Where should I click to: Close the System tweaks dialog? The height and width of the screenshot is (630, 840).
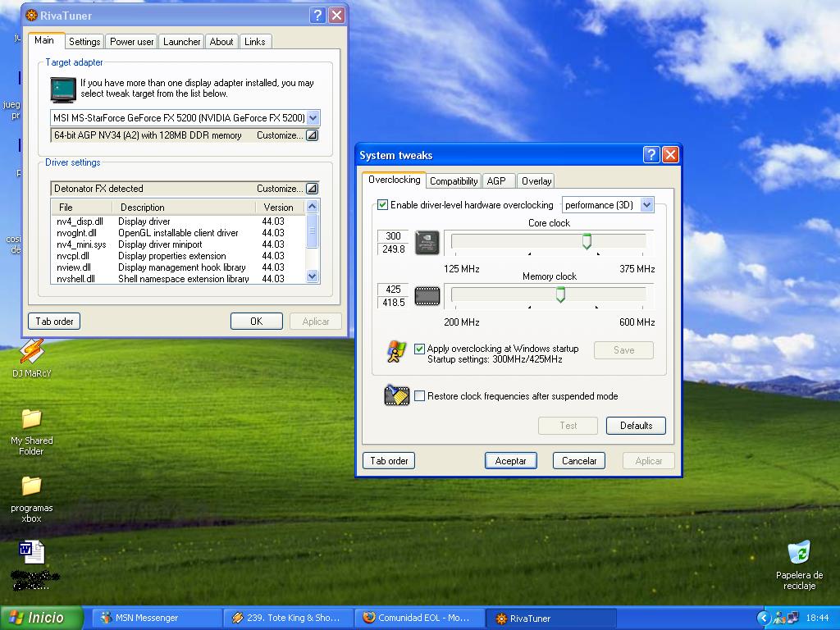point(670,155)
